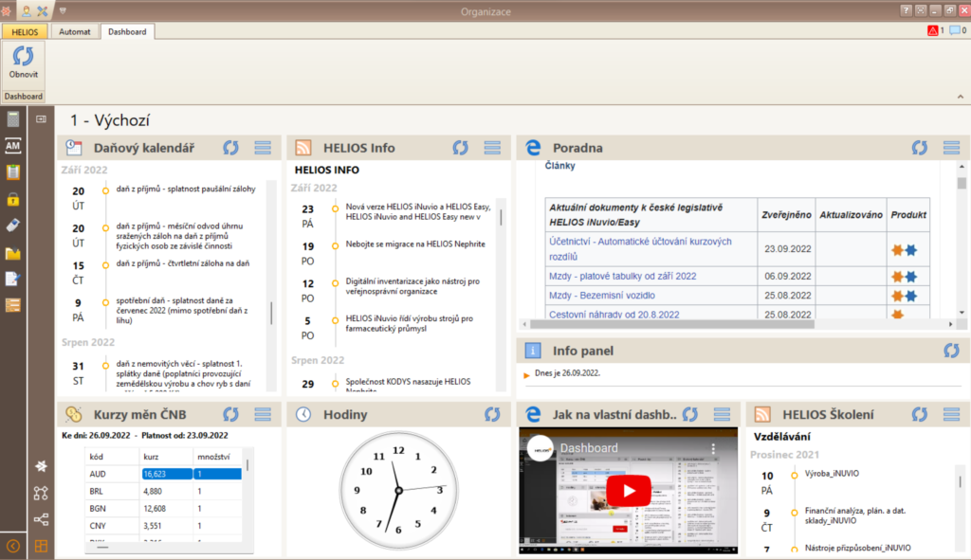
Task: Select calendar entry daň z příjmů - čtvrtletní záloha
Action: 183,263
